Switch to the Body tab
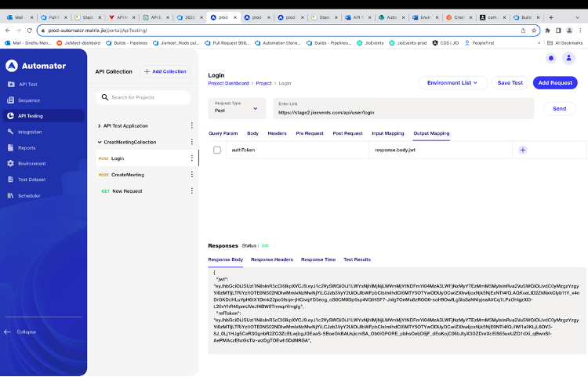This screenshot has height=377, width=588. point(252,133)
